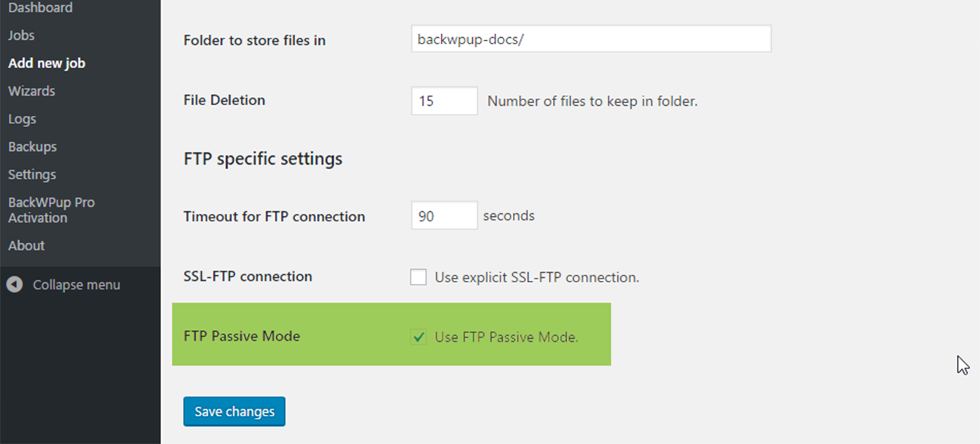Viewport: 980px width, 444px height.
Task: Click the SSL-FTP connection row heading
Action: pyautogui.click(x=248, y=276)
